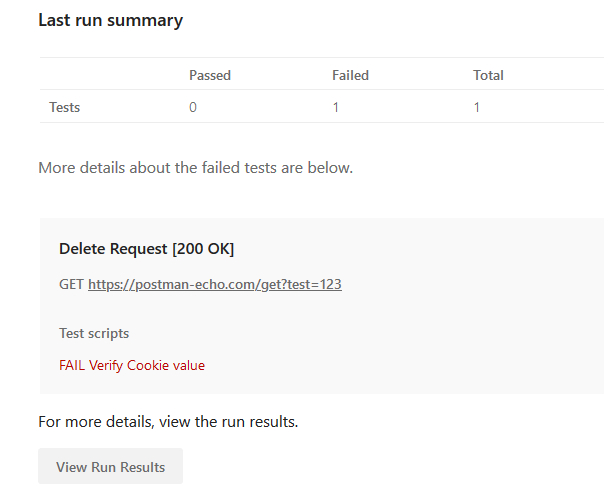Click the Last run summary heading
608x498 pixels.
(x=110, y=20)
